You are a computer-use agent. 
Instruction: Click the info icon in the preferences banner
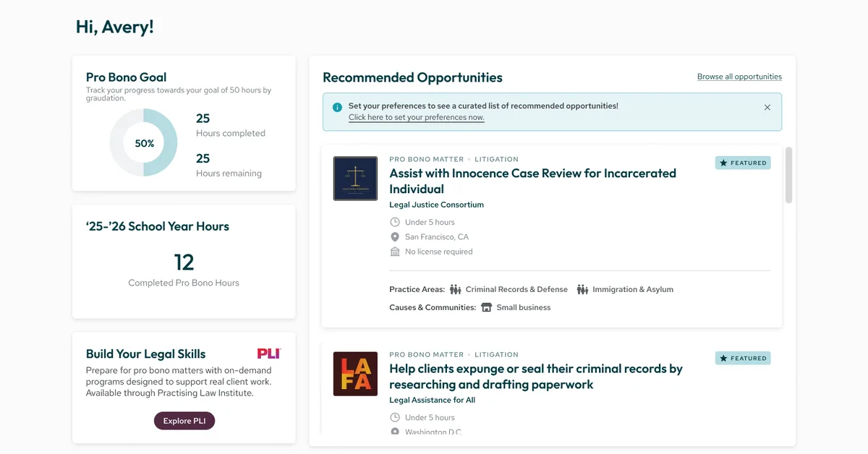pos(337,107)
